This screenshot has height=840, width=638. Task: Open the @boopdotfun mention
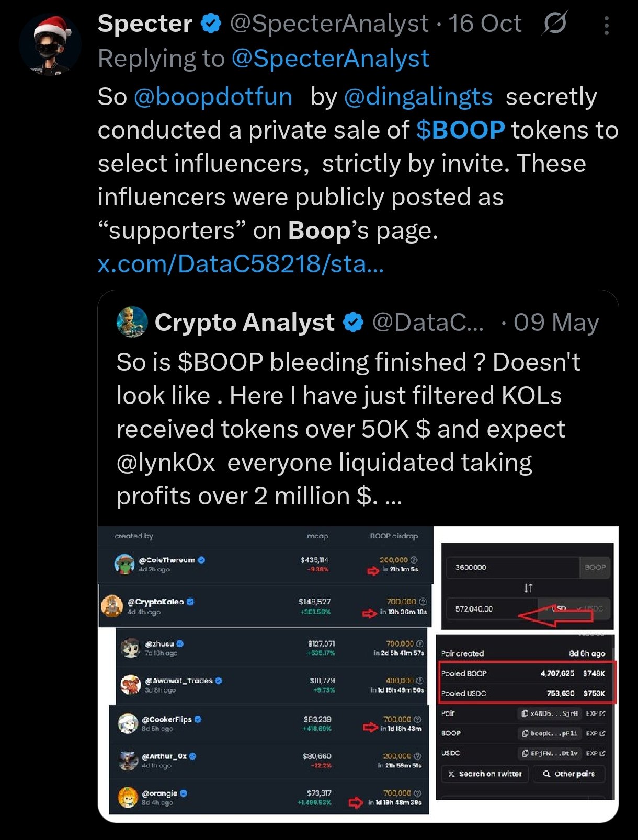pos(213,97)
